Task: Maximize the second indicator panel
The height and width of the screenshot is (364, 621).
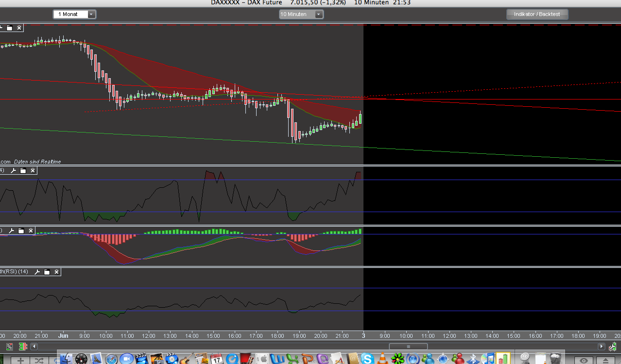Action: (23, 170)
